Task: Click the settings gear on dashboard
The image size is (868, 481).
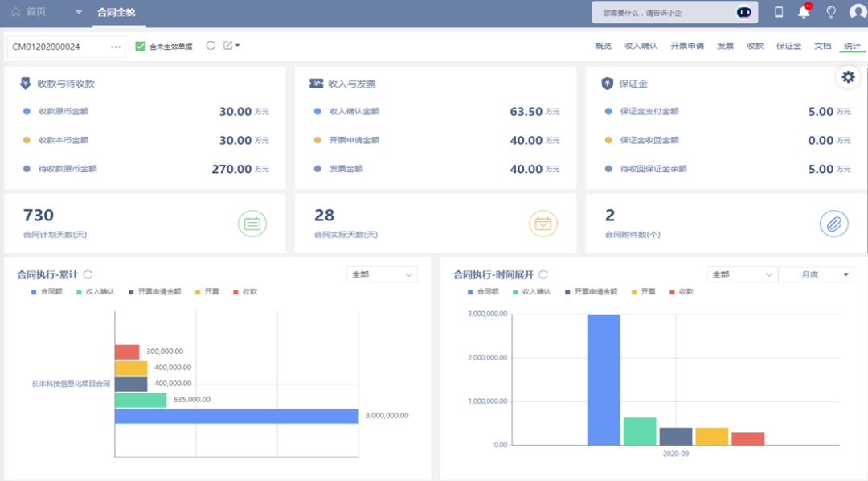Action: point(847,77)
